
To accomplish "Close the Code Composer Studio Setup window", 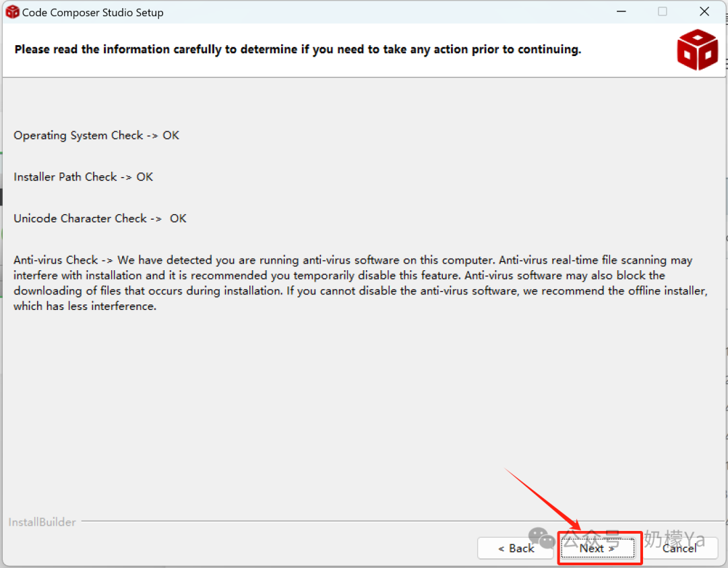I will click(x=704, y=11).
